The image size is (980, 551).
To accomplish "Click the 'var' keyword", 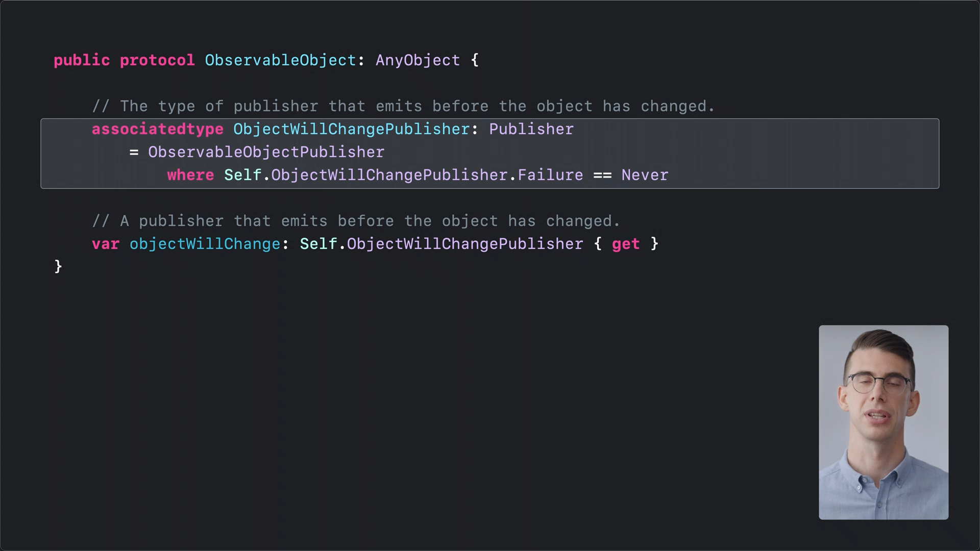I will coord(106,244).
